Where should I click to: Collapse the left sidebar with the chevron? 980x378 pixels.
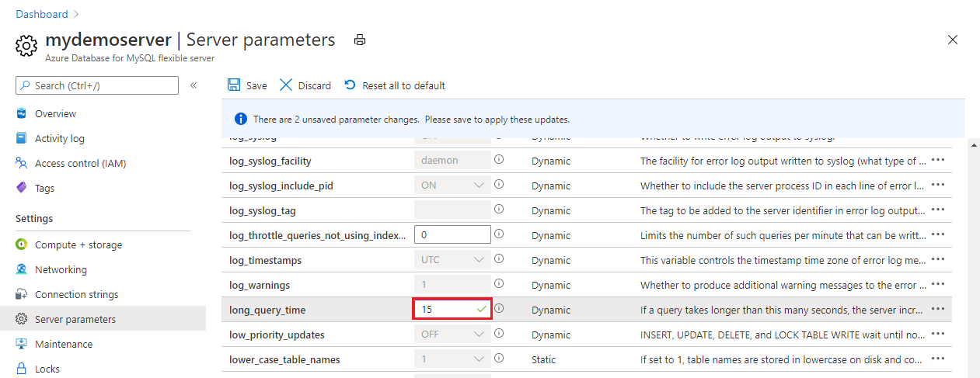tap(194, 85)
